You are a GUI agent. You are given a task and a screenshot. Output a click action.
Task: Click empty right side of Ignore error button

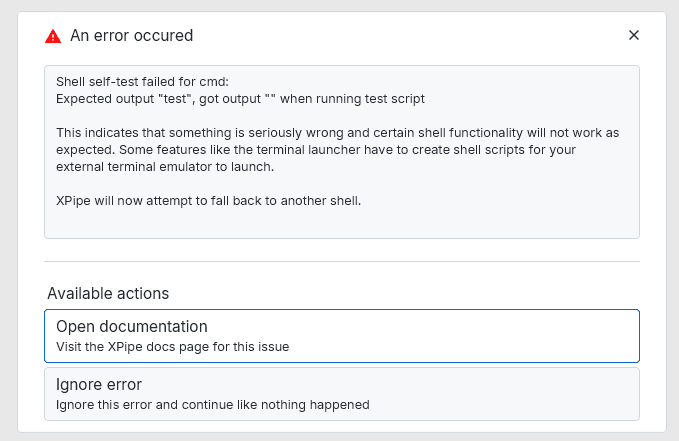pyautogui.click(x=520, y=394)
